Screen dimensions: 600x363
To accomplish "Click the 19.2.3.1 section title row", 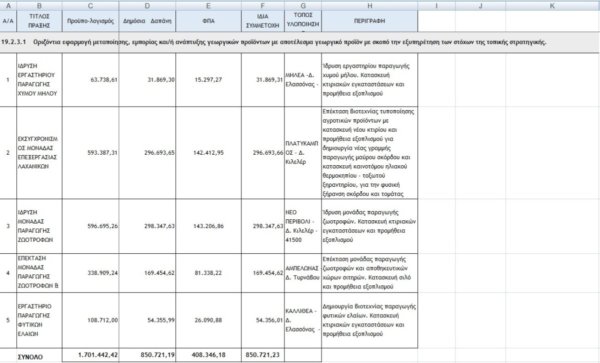I will point(300,42).
